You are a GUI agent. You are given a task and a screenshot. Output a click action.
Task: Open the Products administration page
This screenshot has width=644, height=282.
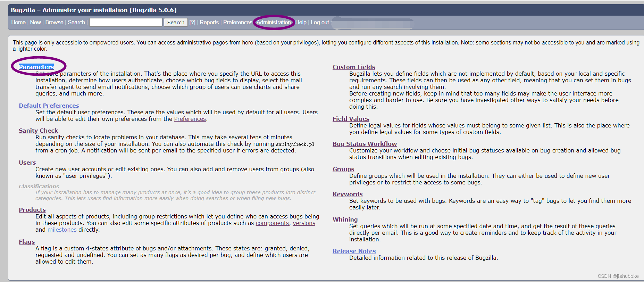32,210
